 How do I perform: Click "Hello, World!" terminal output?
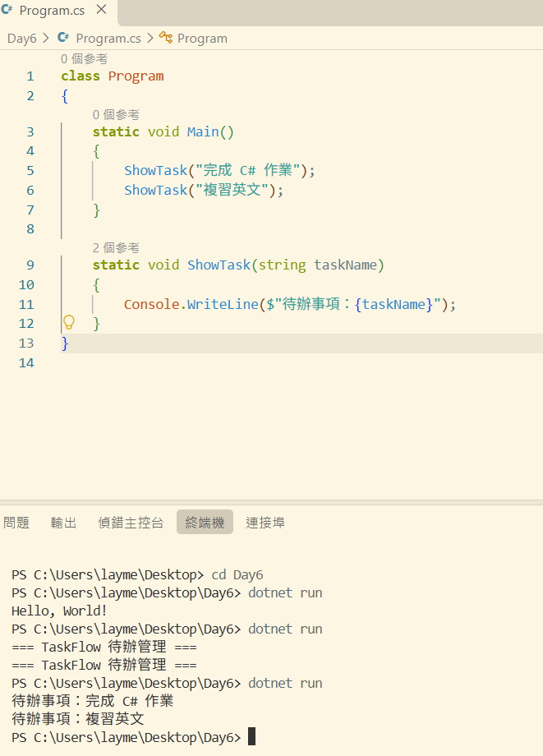(59, 611)
